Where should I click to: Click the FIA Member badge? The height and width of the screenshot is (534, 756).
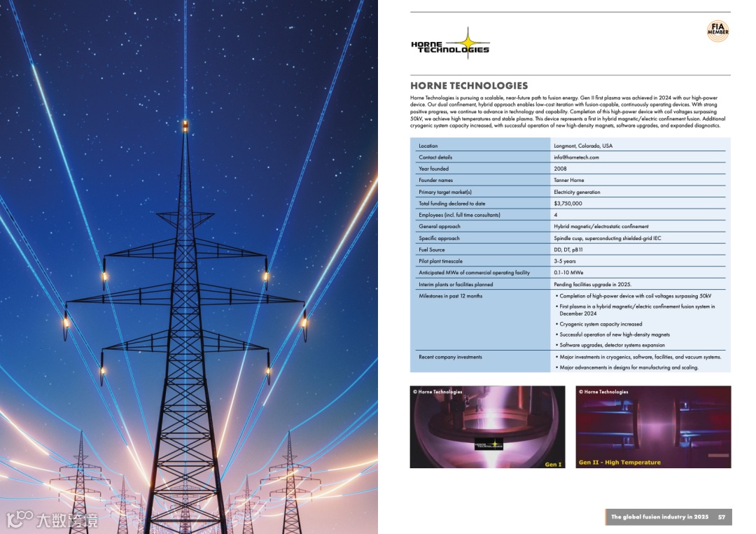tap(718, 31)
